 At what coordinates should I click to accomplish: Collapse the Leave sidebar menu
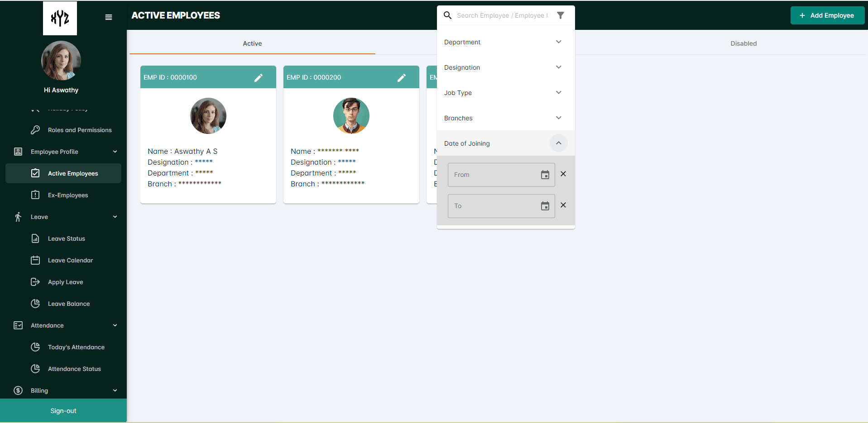point(115,217)
